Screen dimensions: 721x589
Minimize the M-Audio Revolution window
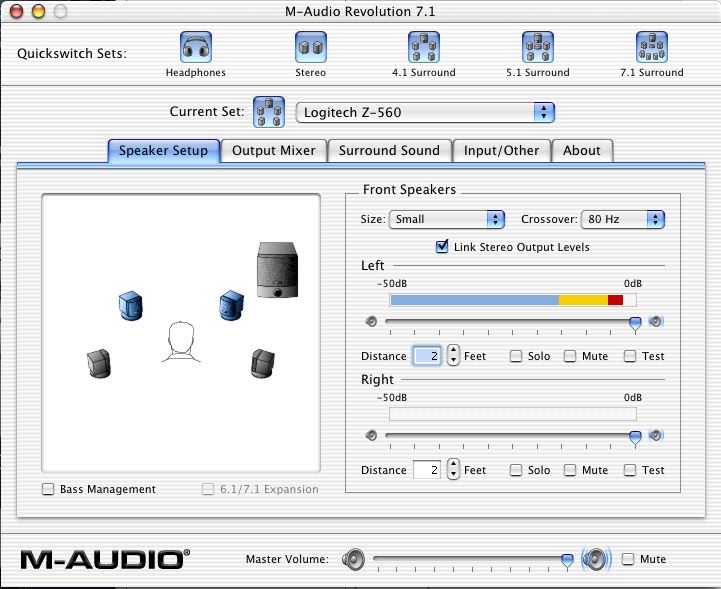pos(38,11)
